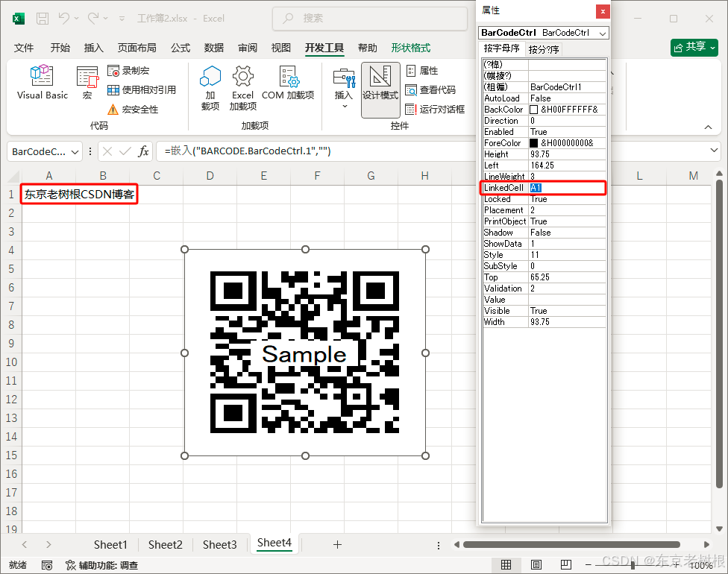The image size is (728, 574).
Task: Click the macro recording status icon
Action: tap(47, 565)
